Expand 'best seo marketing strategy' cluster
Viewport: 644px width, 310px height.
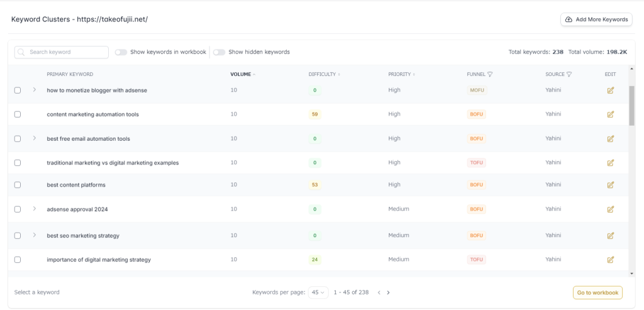click(35, 235)
